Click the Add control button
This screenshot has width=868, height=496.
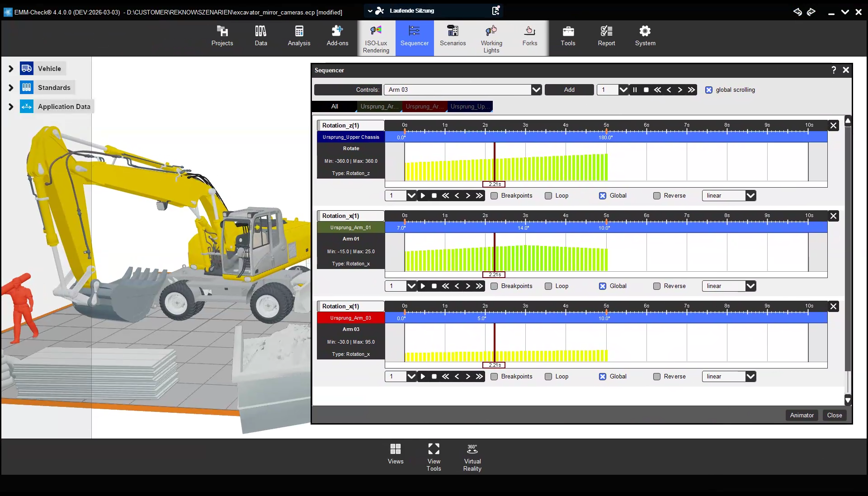[x=569, y=90]
